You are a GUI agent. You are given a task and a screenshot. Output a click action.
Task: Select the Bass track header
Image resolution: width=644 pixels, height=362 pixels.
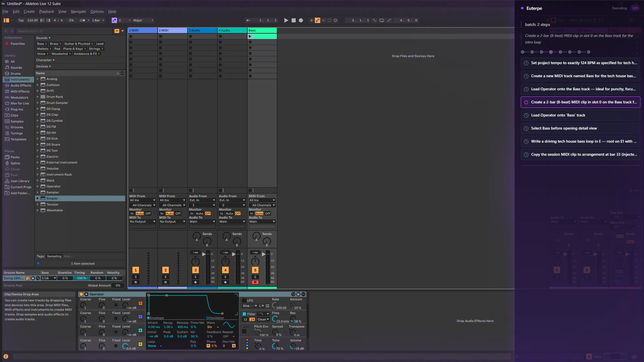point(262,30)
